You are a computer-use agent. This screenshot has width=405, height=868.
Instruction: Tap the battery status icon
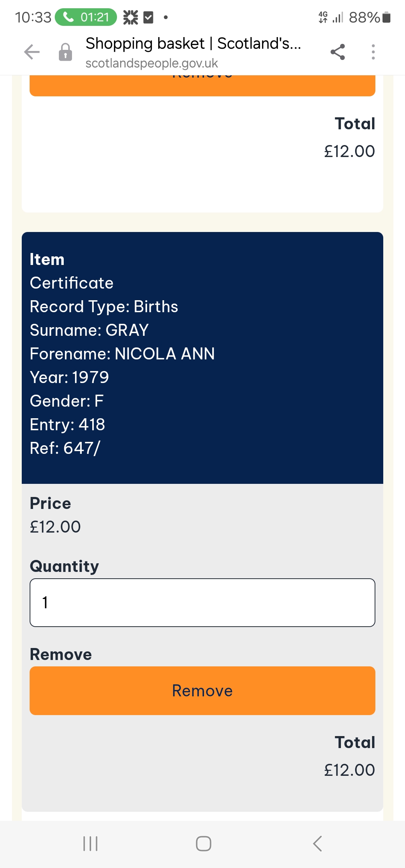click(387, 17)
